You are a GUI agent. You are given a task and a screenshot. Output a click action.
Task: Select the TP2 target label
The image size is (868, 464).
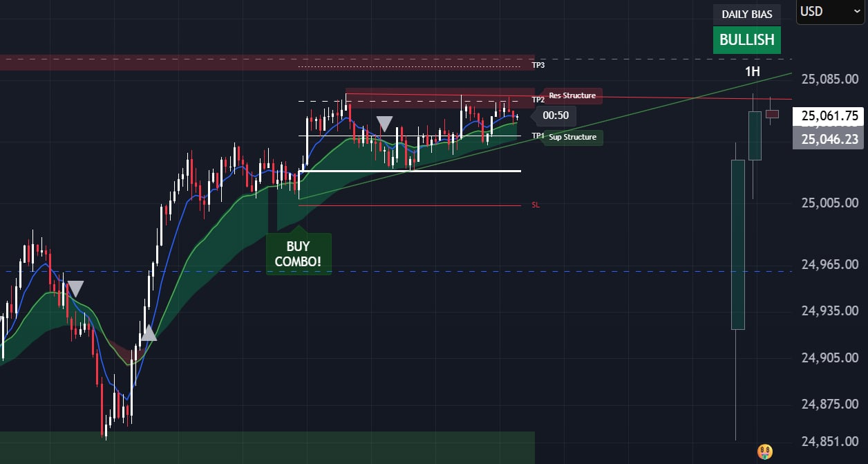(538, 100)
